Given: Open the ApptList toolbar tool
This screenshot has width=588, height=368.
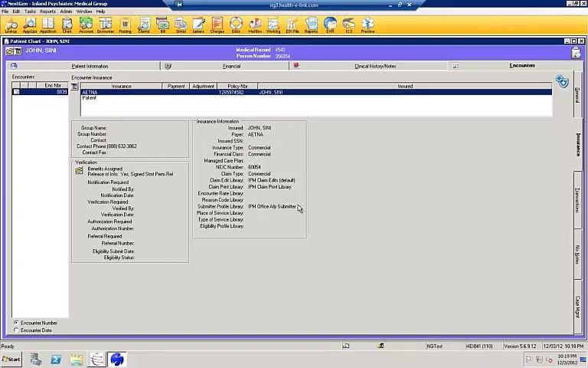Looking at the screenshot, I should [x=30, y=25].
